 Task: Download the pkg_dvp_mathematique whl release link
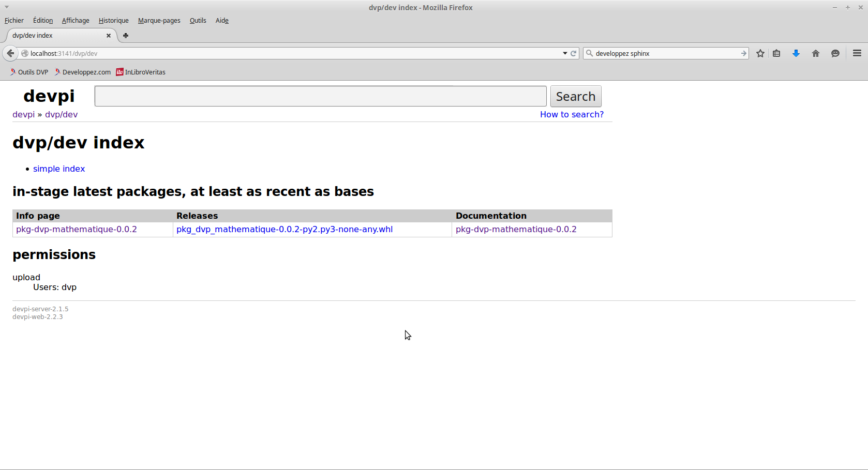(284, 230)
